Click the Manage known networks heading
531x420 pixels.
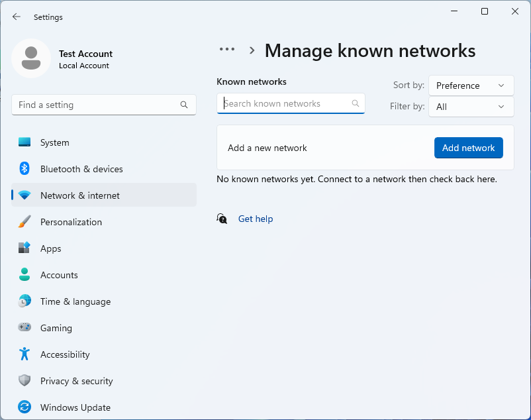[370, 51]
